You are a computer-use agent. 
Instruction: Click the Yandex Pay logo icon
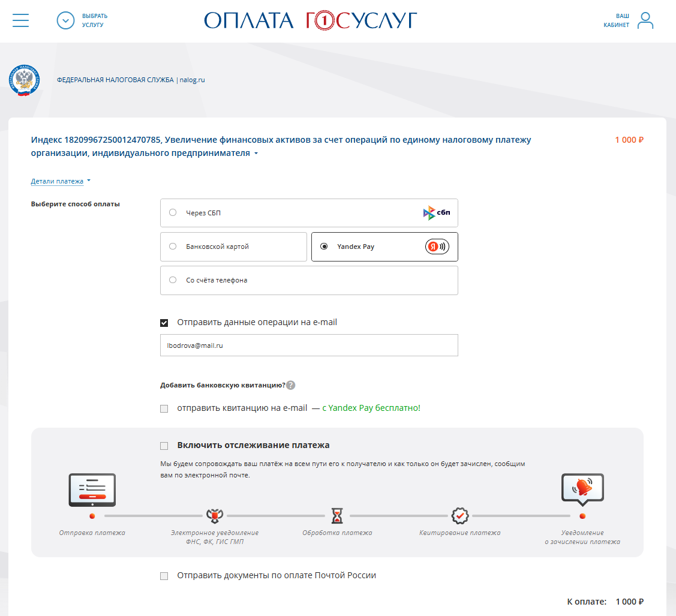(437, 247)
